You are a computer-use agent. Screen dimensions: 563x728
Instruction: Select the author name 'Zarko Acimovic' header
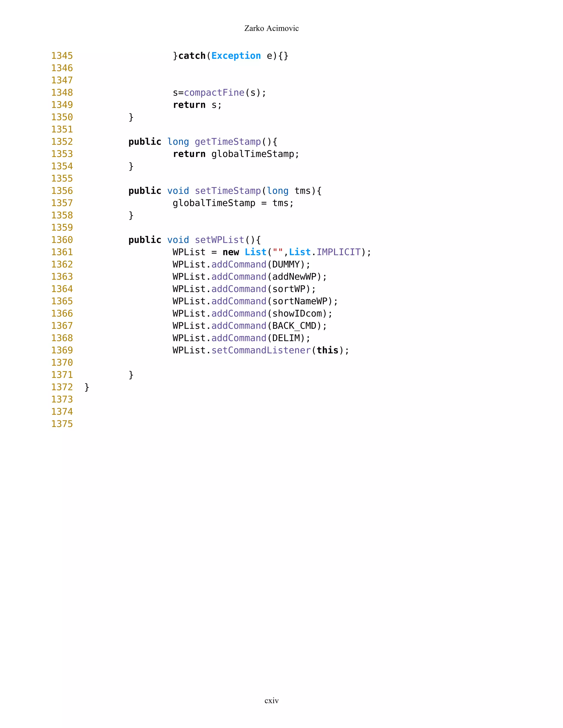click(x=272, y=28)
